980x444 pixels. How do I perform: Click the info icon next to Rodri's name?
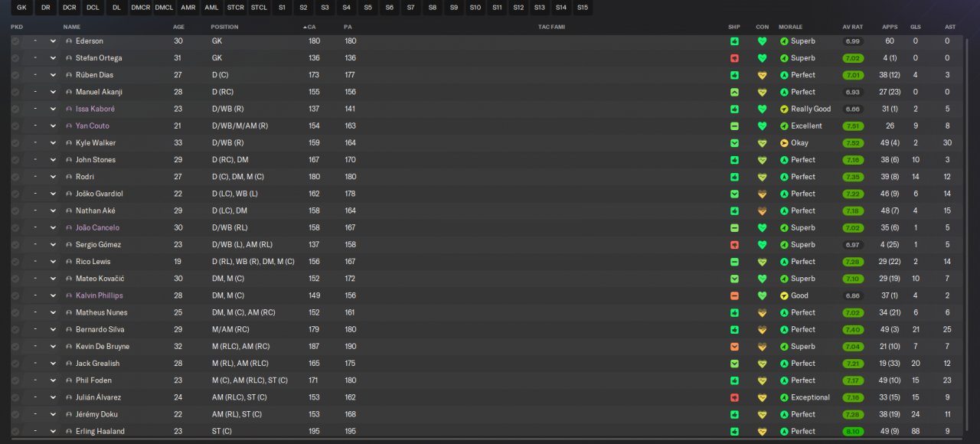[69, 177]
